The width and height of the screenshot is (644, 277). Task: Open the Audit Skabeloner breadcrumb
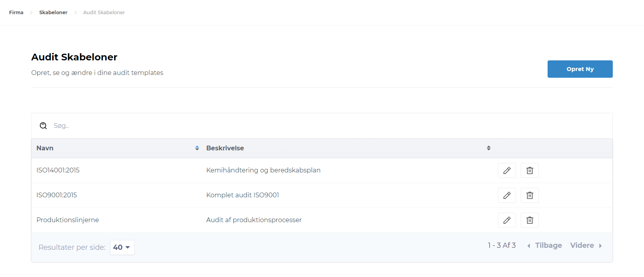[104, 13]
